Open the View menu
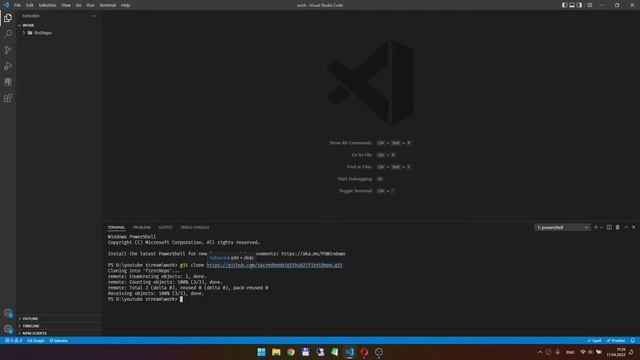640x360 pixels. pos(66,5)
